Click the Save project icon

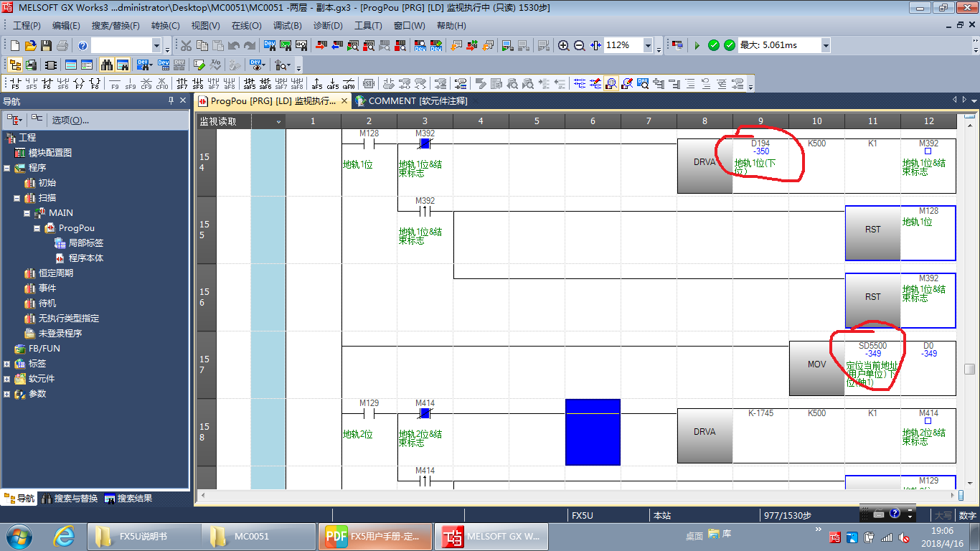pyautogui.click(x=46, y=45)
